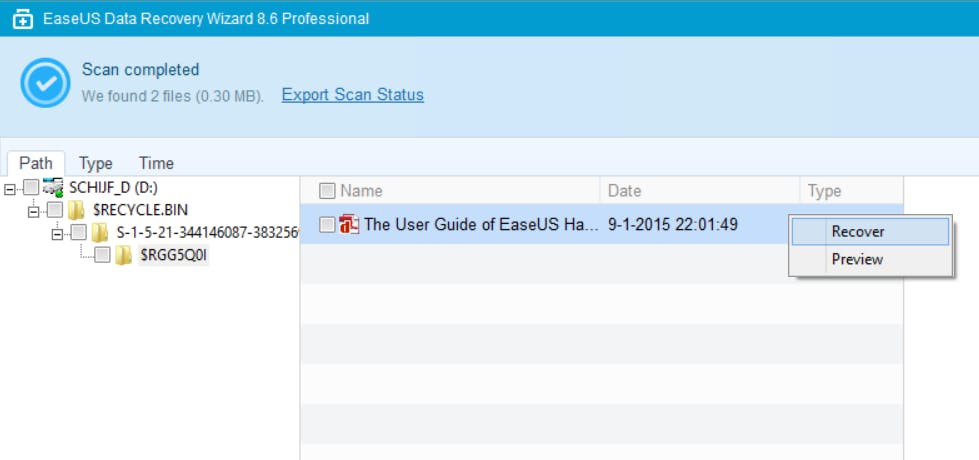This screenshot has height=460, width=979.
Task: Switch to the Type tab
Action: [96, 163]
